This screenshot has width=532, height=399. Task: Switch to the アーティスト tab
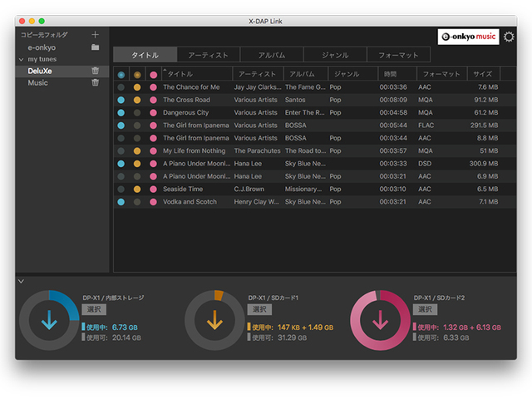click(x=209, y=55)
